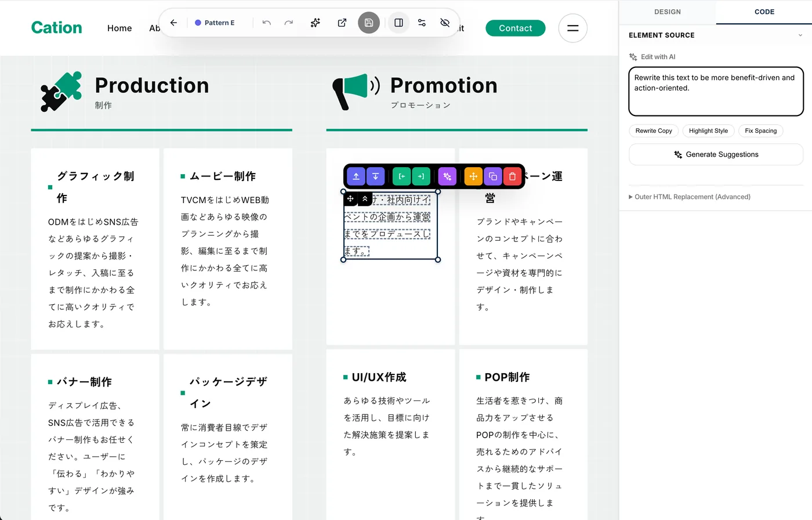Viewport: 812px width, 520px height.
Task: Click the orange move icon
Action: [473, 176]
